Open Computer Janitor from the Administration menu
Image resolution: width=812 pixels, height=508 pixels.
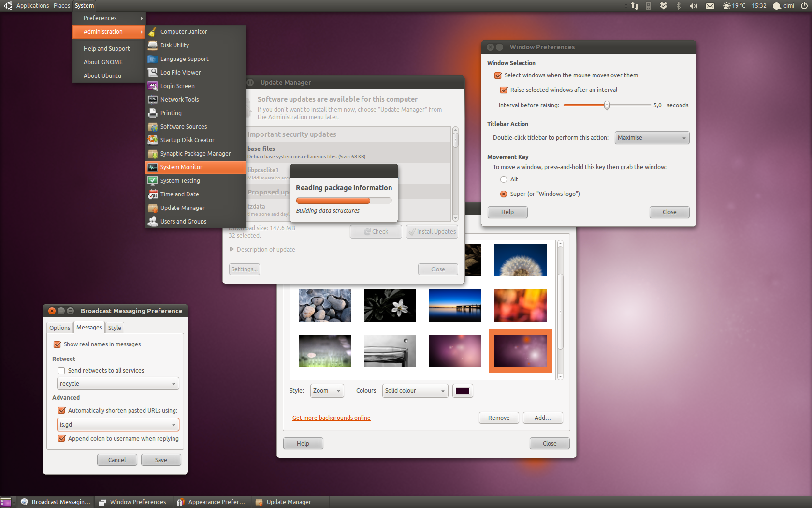tap(184, 32)
